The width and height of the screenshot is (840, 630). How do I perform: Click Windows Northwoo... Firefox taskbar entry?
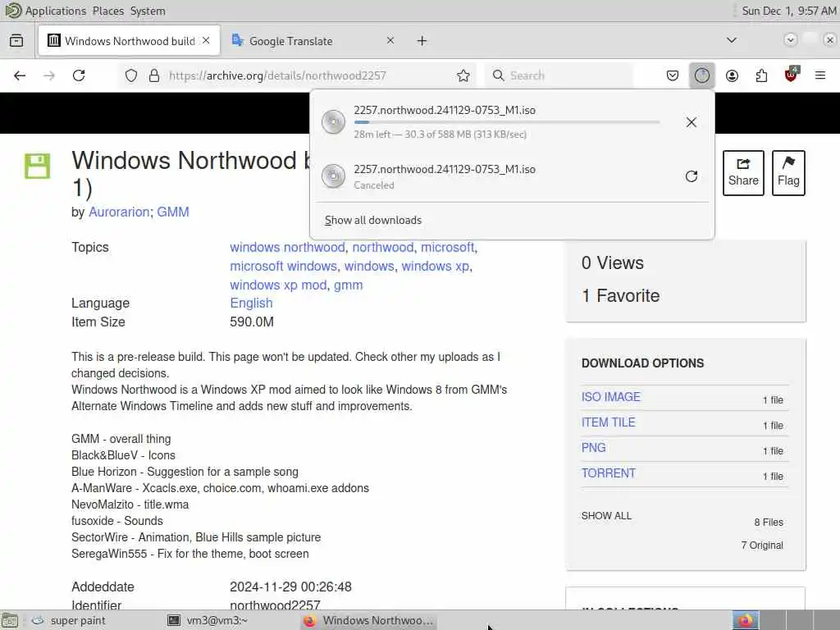368,620
